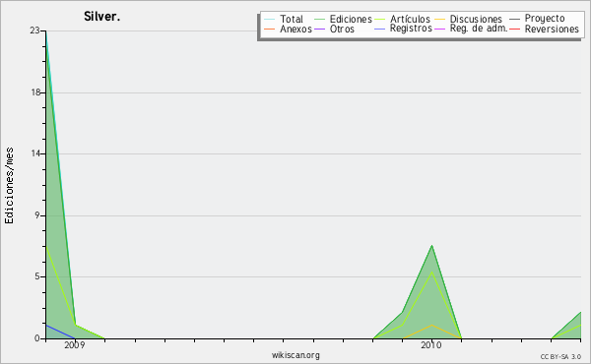Click the 'Silver.' chart title

pyautogui.click(x=101, y=17)
